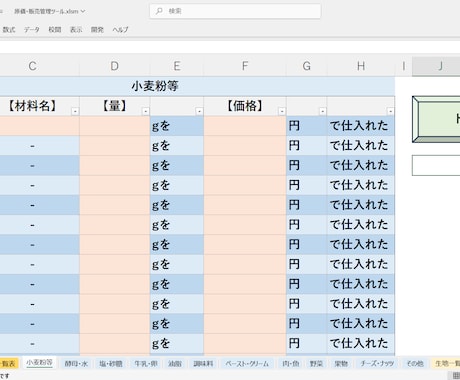Click the green macro button beside table
This screenshot has width=460, height=380.
click(x=436, y=119)
